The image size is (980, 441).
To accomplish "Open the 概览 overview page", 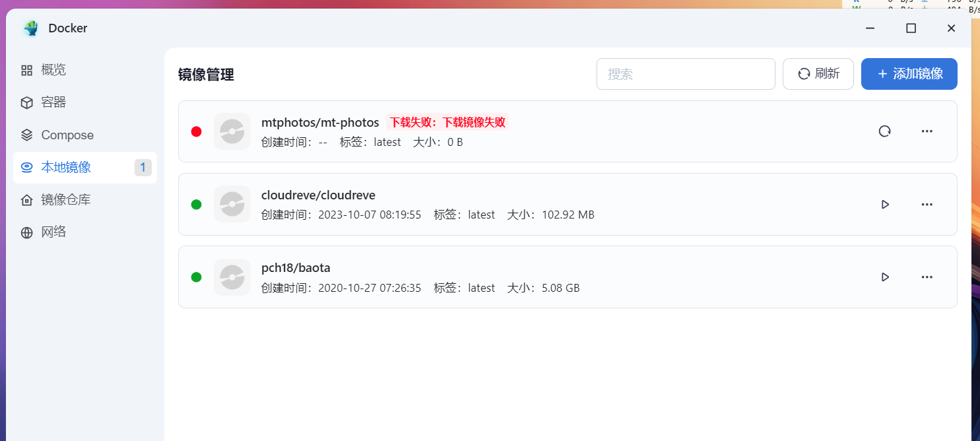I will click(x=85, y=70).
